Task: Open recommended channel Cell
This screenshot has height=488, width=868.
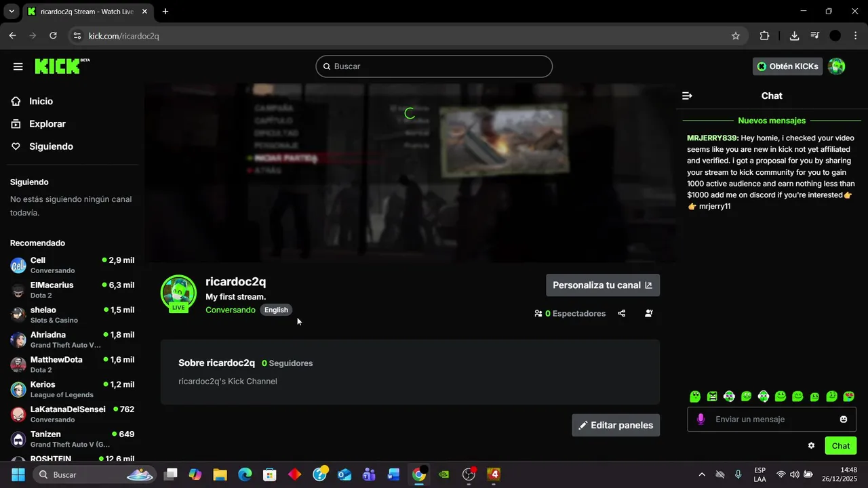Action: coord(72,265)
